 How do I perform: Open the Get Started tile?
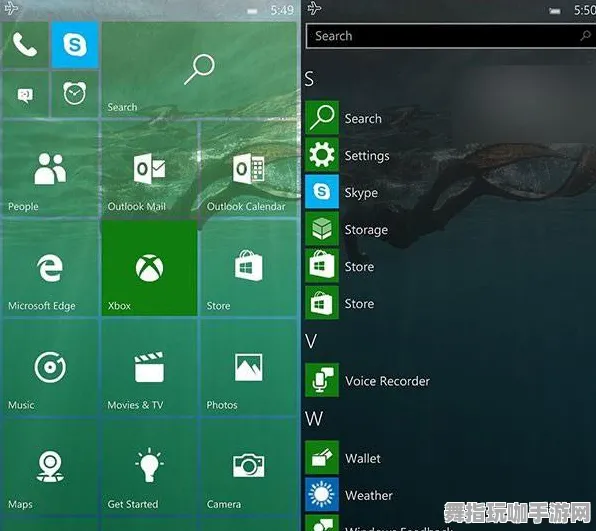pos(149,467)
